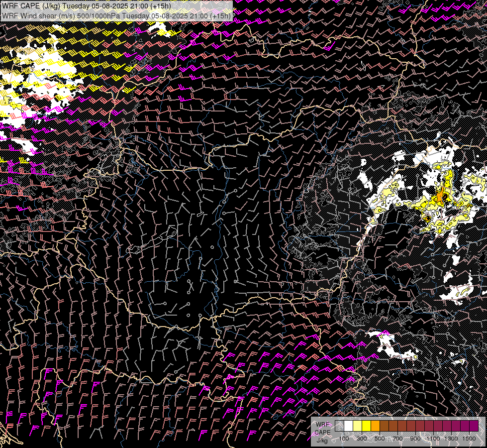Viewport: 487px width, 448px height.
Task: Click the white outlined lake on the map
Action: pyautogui.click(x=152, y=240)
